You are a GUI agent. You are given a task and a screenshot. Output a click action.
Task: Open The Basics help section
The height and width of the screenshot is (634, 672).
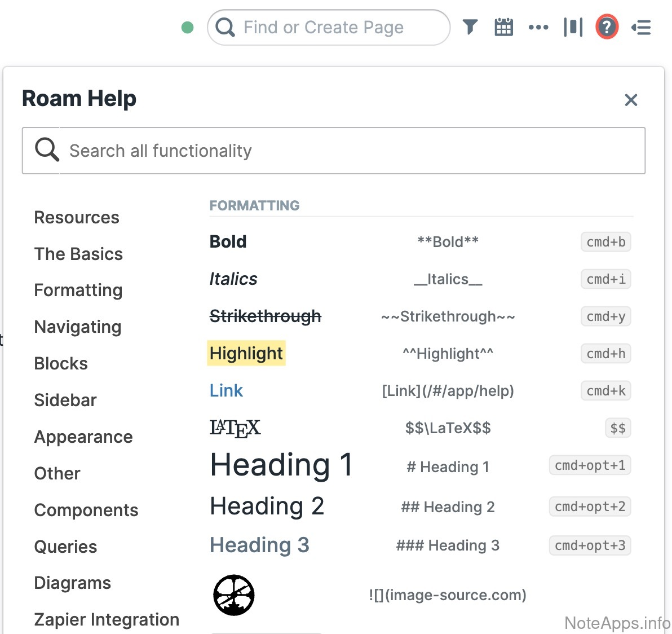point(78,254)
